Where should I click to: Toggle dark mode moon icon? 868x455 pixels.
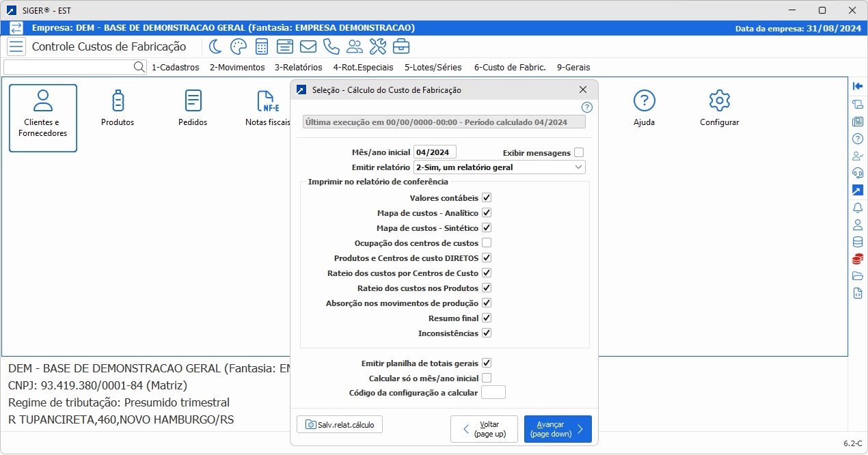pos(215,46)
